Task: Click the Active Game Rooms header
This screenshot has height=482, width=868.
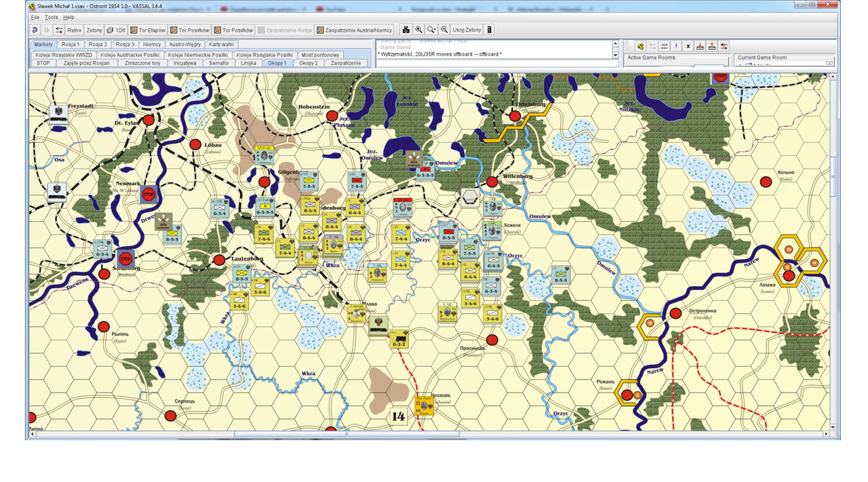Action: pos(652,58)
